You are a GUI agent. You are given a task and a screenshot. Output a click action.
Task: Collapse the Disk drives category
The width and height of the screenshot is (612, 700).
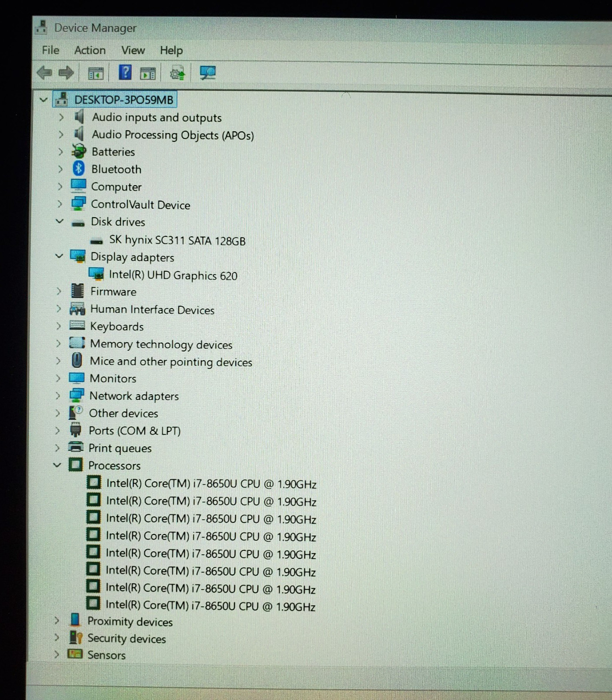click(x=60, y=221)
